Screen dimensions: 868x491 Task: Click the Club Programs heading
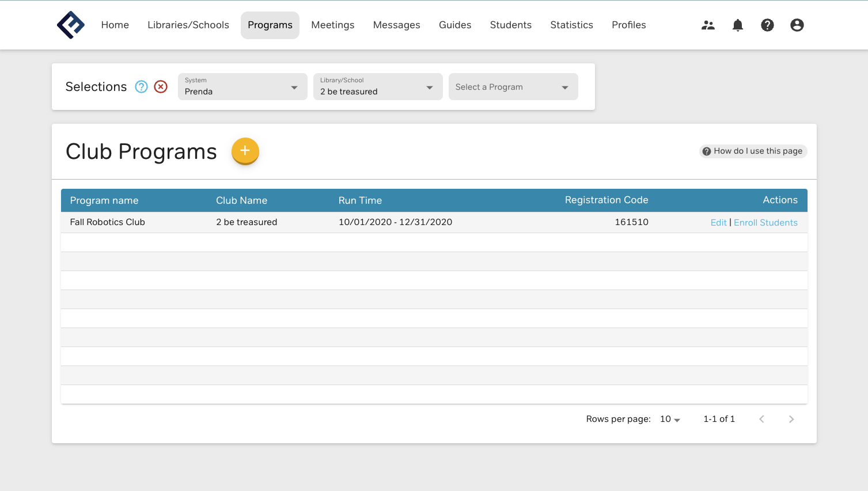tap(141, 151)
